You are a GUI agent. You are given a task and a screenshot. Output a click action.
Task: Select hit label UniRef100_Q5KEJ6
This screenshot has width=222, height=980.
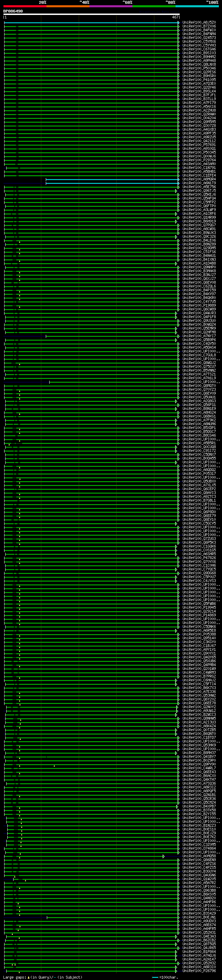coord(199,194)
